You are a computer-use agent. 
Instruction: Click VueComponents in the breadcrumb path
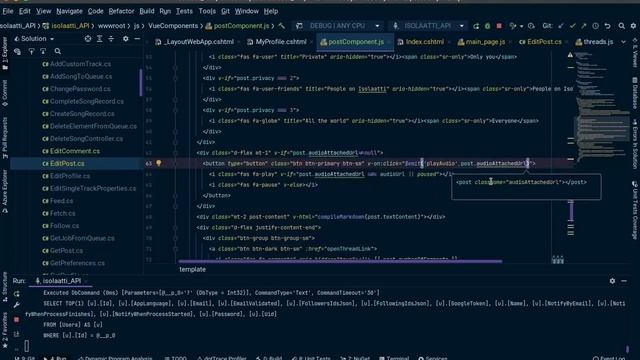click(x=173, y=26)
